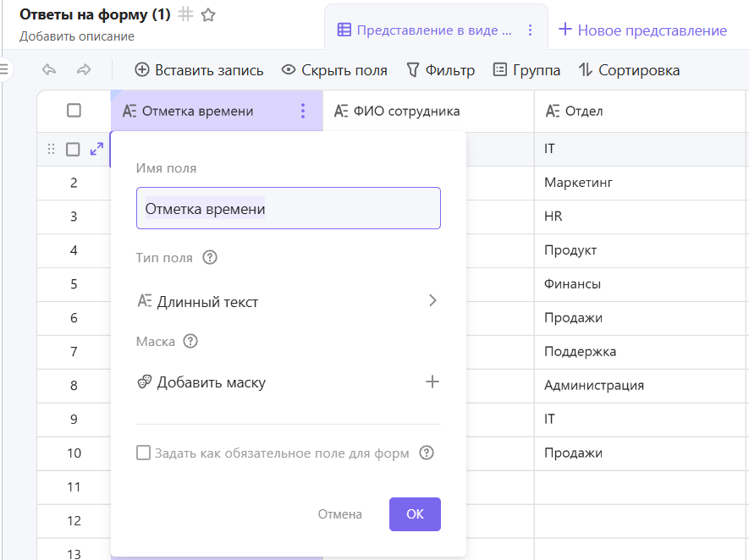The height and width of the screenshot is (560, 749).
Task: Star the "Ответы на форму (1)" table
Action: 208,14
